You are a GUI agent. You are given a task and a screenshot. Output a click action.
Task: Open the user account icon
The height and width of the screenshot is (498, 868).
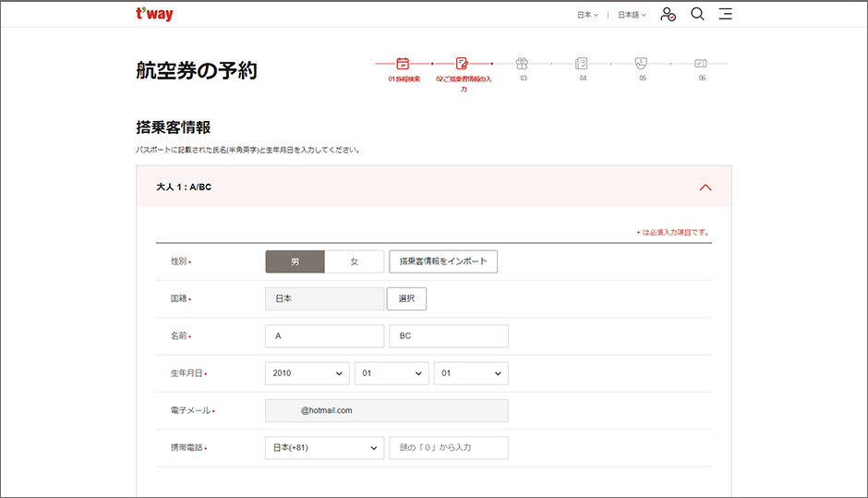pos(669,15)
